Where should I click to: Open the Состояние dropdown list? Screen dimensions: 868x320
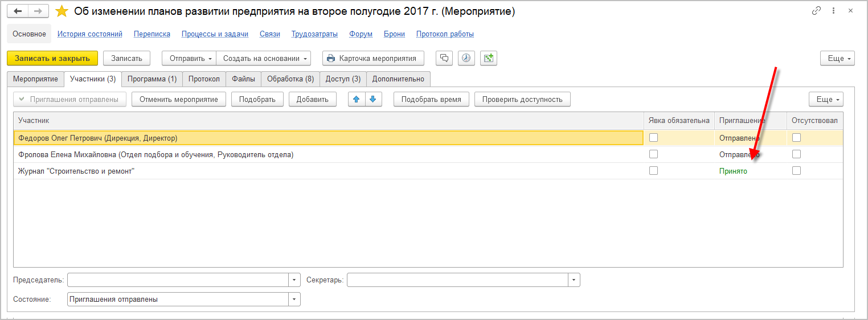[294, 300]
